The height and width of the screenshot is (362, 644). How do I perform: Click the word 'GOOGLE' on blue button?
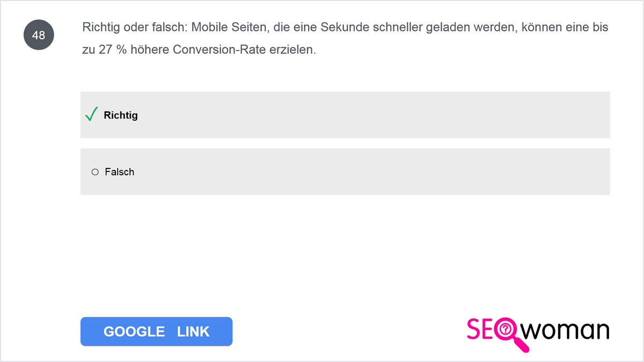pos(134,331)
